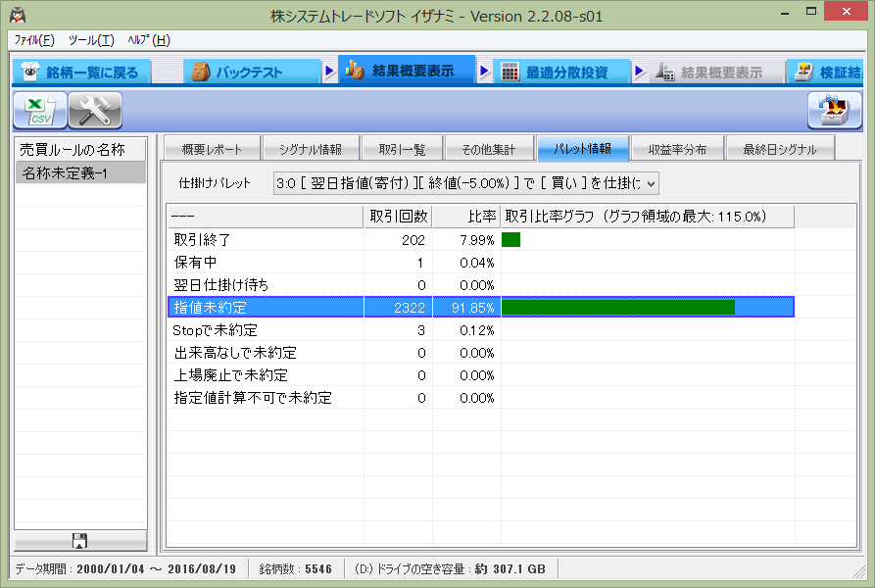Select the Stopで未約定 row

tap(481, 330)
